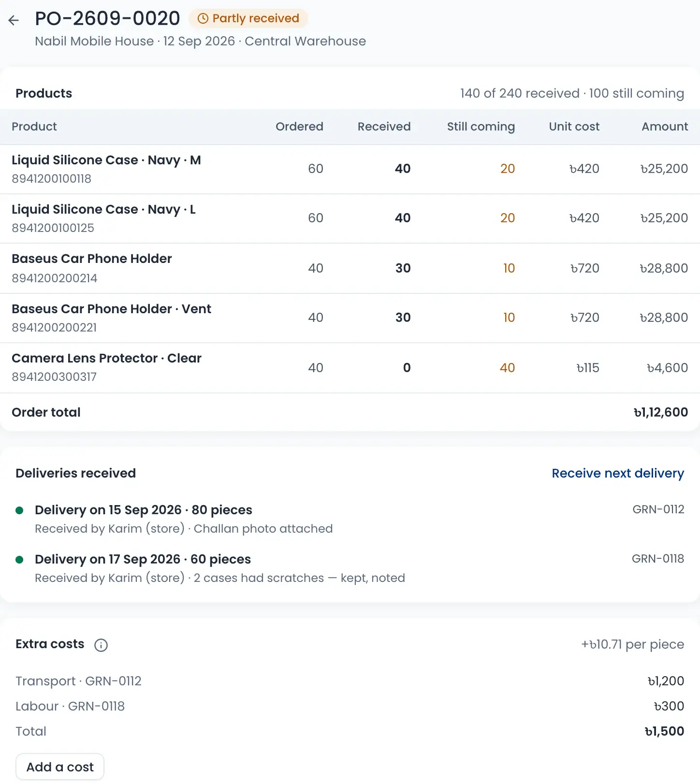Select Delivery on 15 Sep 2026 entry
Image resolution: width=700 pixels, height=783 pixels.
[350, 519]
